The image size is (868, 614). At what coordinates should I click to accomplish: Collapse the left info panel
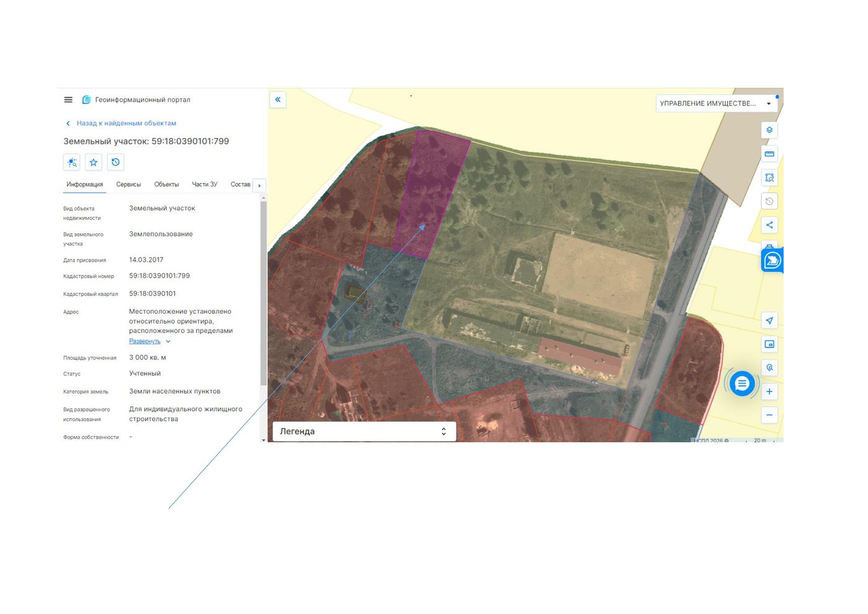point(278,99)
